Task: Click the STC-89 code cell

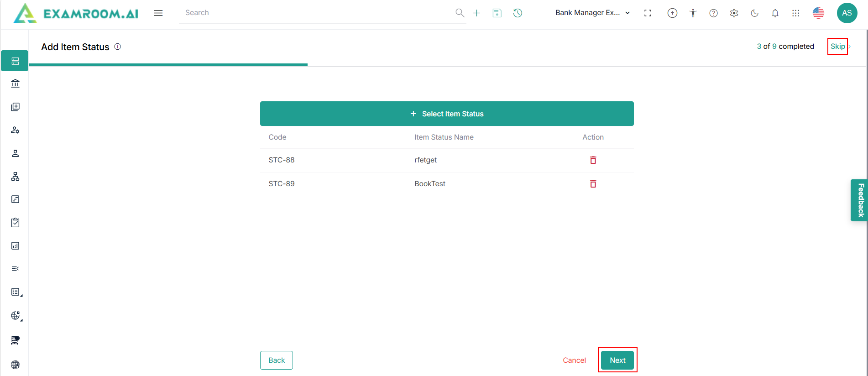Action: pyautogui.click(x=282, y=184)
